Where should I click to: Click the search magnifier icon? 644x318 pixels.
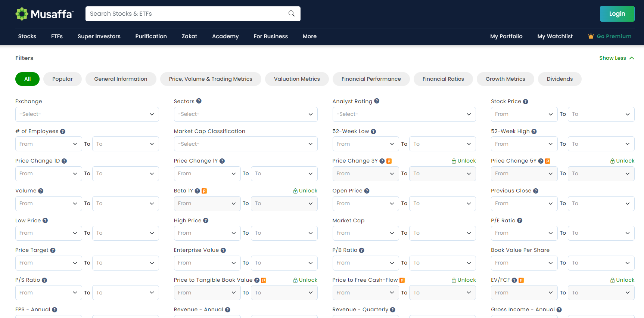tap(292, 14)
